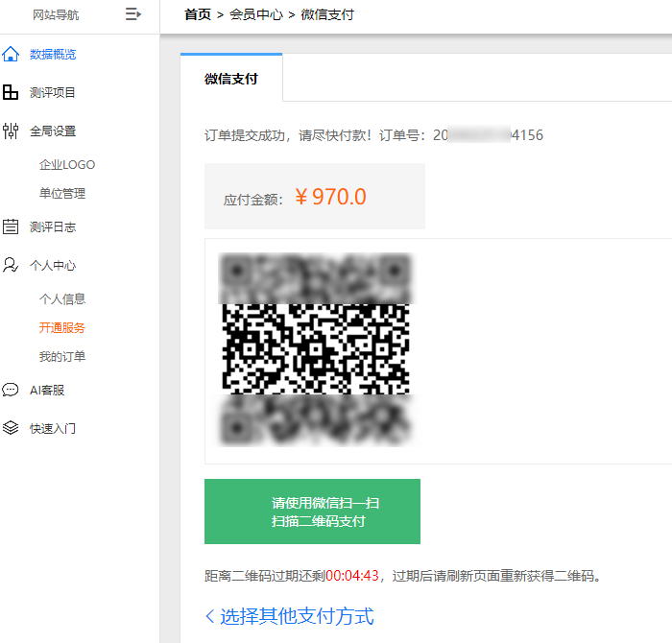Click the grid icon beside 测评项目
The width and height of the screenshot is (672, 643).
[x=11, y=92]
